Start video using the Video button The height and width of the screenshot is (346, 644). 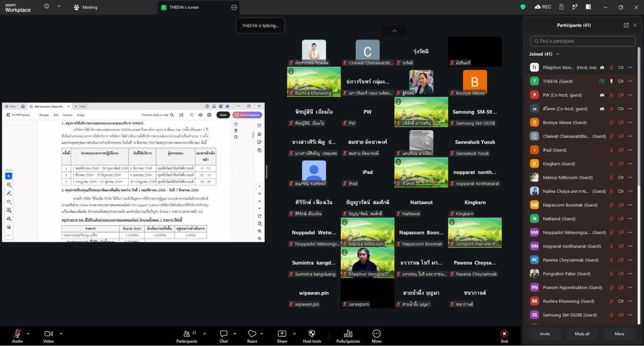coord(48,336)
